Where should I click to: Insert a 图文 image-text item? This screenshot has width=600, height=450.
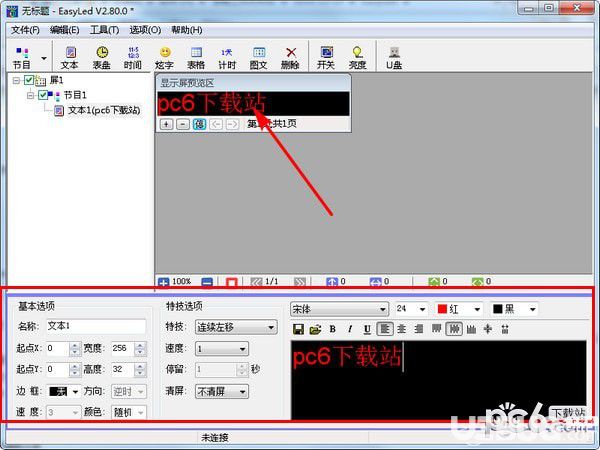click(259, 58)
